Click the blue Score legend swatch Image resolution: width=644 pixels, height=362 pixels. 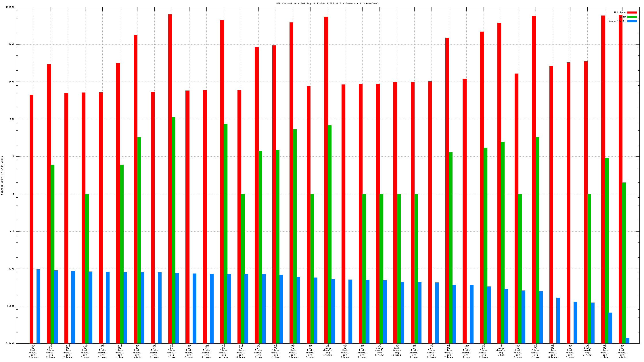coord(632,21)
